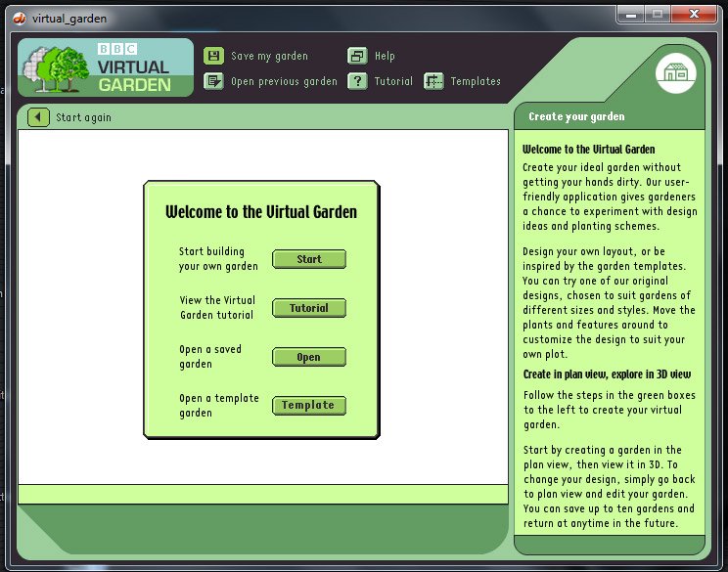Screen dimensions: 728x572
Task: Click 'Open a template garden' text
Action: [218, 406]
